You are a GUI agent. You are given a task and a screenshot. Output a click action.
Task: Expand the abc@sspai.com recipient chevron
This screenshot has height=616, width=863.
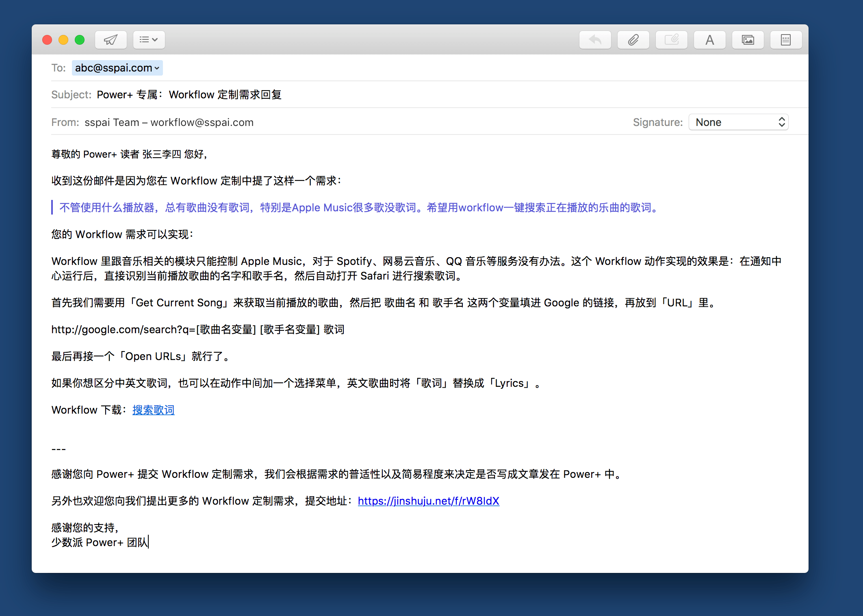click(x=157, y=68)
